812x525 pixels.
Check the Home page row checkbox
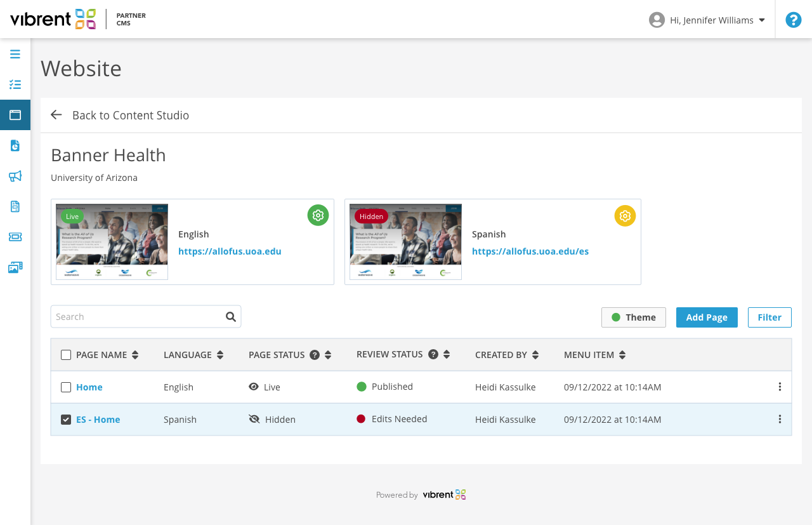coord(66,387)
